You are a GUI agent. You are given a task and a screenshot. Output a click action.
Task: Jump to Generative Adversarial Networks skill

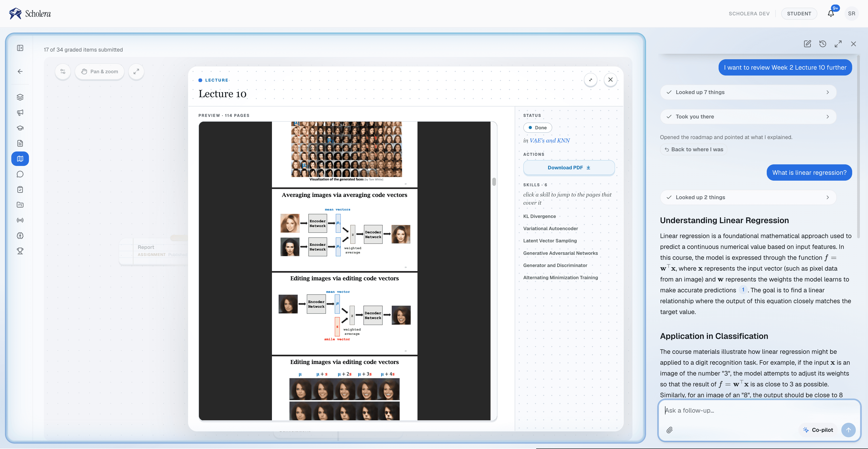pos(560,253)
